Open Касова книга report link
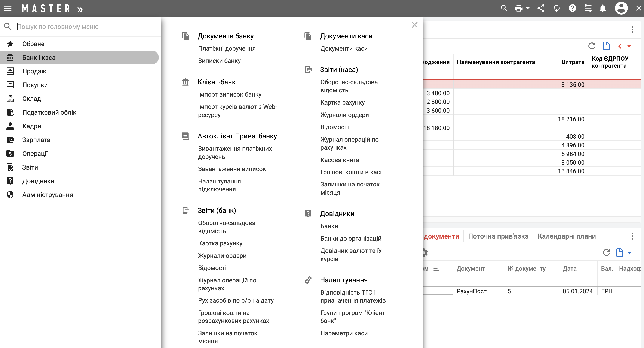 tap(340, 160)
